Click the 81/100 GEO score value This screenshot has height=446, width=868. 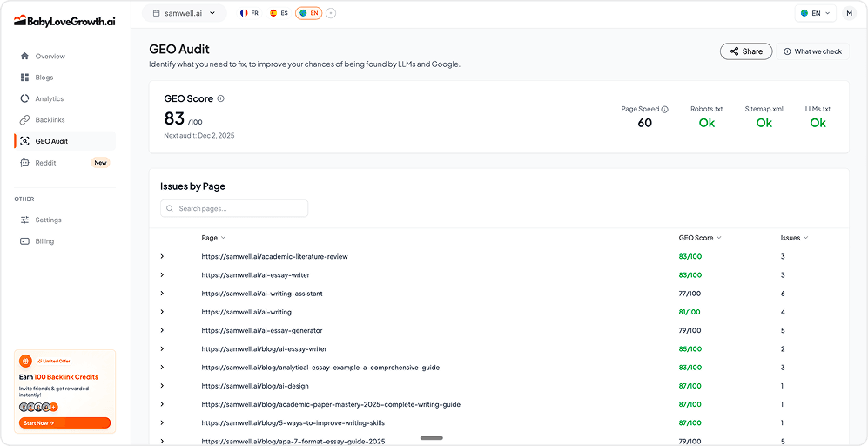(x=690, y=312)
